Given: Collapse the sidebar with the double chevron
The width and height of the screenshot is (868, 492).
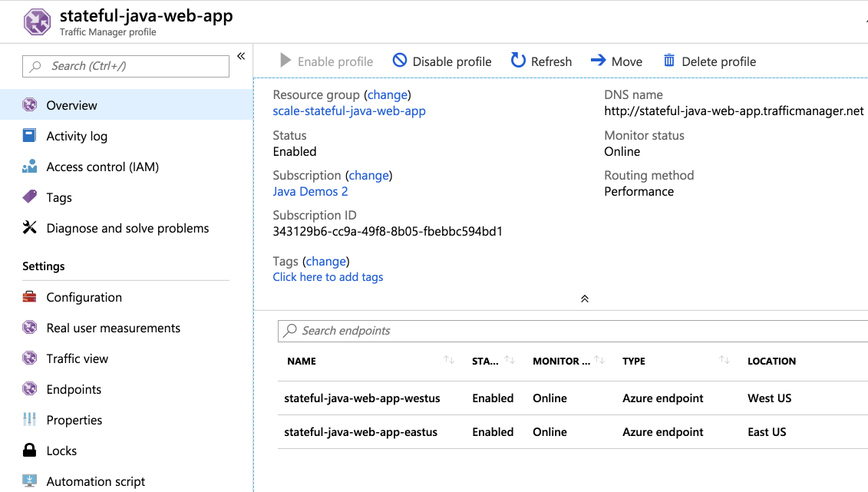Looking at the screenshot, I should coord(241,56).
